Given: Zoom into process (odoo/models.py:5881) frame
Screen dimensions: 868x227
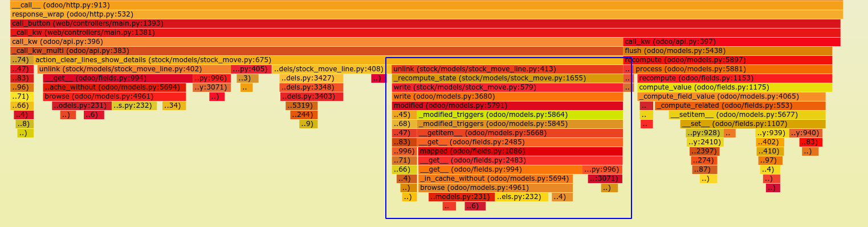Looking at the screenshot, I should [x=733, y=69].
